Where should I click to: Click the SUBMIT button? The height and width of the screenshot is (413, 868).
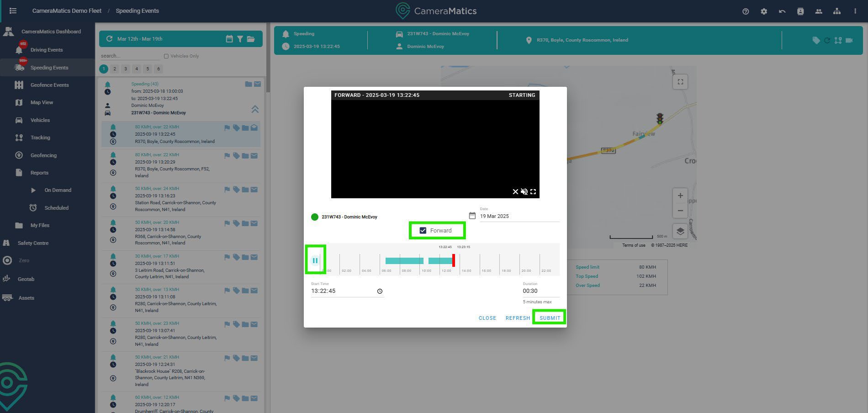point(550,318)
